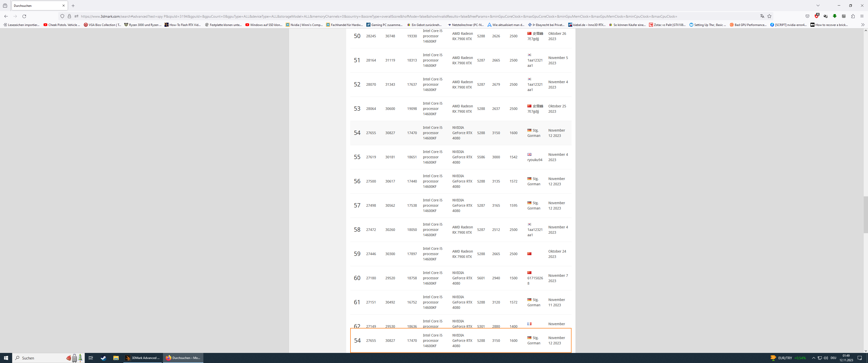This screenshot has height=363, width=868.
Task: Reload the 3DMark search page
Action: (24, 16)
